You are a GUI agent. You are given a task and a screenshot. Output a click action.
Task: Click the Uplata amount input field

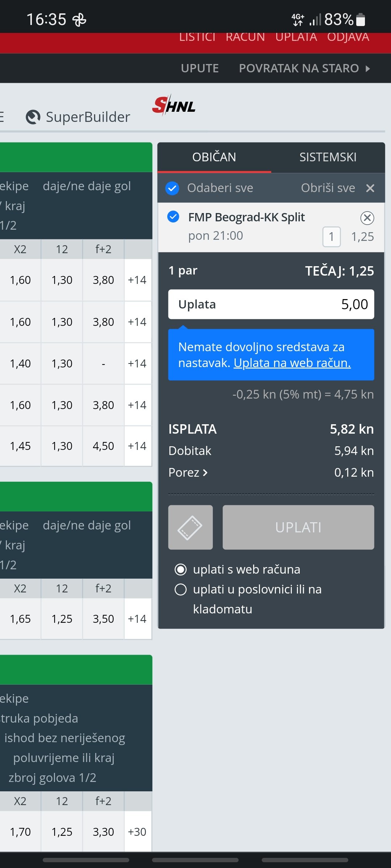(271, 304)
